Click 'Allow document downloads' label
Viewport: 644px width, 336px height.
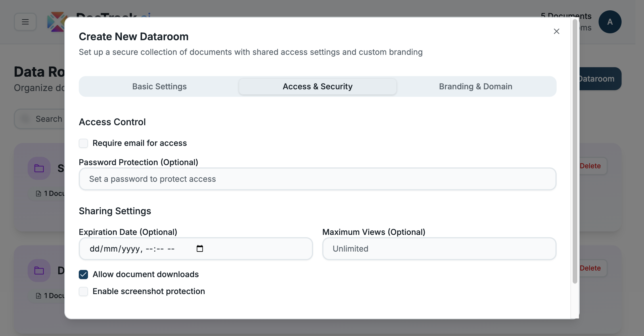click(145, 274)
